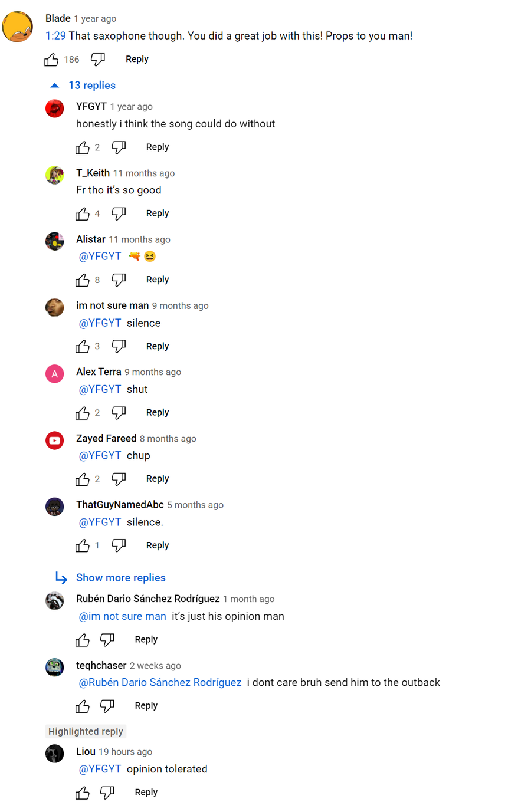Dislike Blade's top-level comment
The height and width of the screenshot is (812, 531).
click(98, 60)
